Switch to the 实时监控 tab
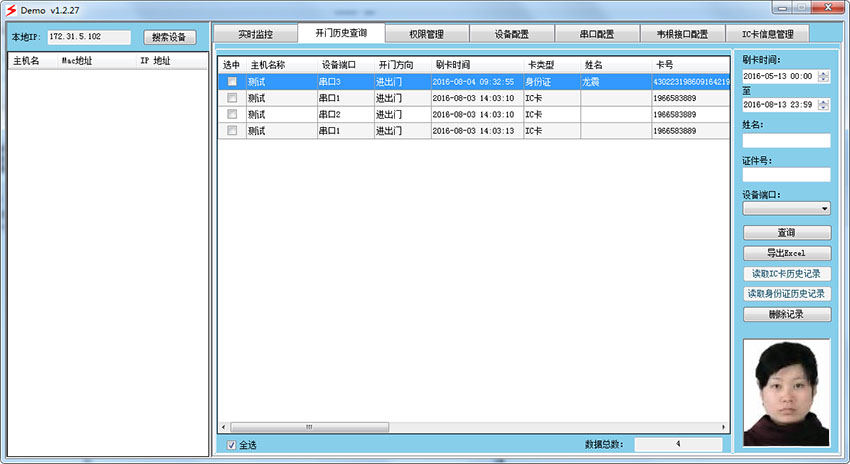The height and width of the screenshot is (464, 850). click(x=256, y=34)
